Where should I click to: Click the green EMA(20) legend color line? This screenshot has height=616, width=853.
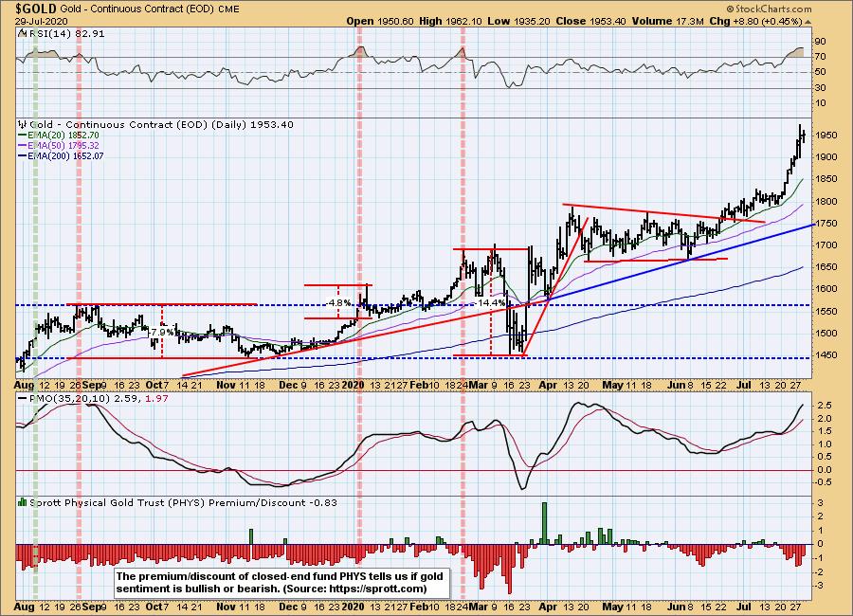tap(23, 135)
